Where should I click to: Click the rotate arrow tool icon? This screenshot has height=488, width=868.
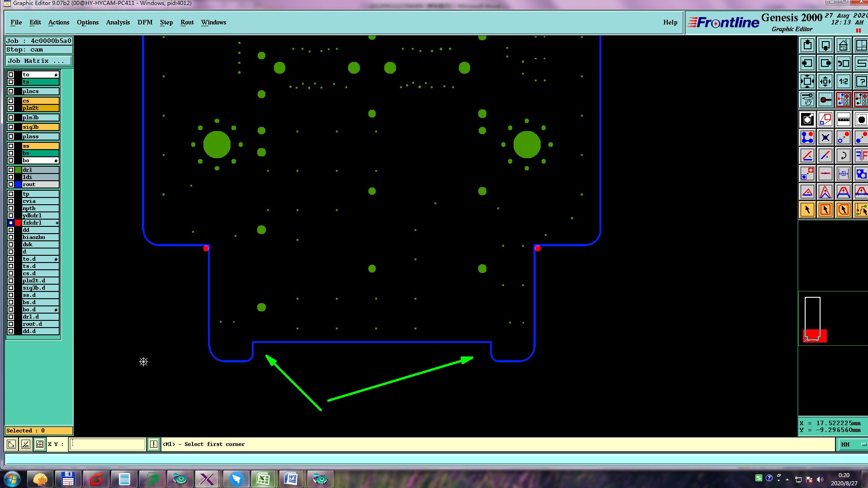(843, 156)
